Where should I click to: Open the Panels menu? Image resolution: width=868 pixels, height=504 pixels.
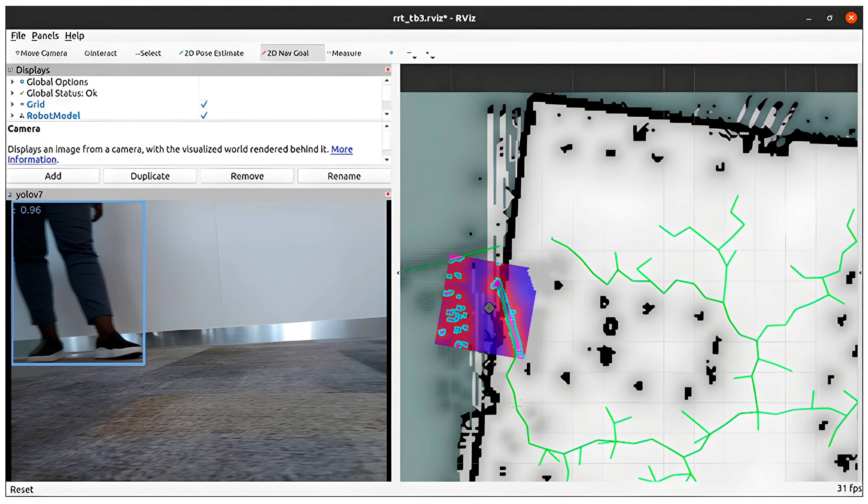(x=45, y=36)
